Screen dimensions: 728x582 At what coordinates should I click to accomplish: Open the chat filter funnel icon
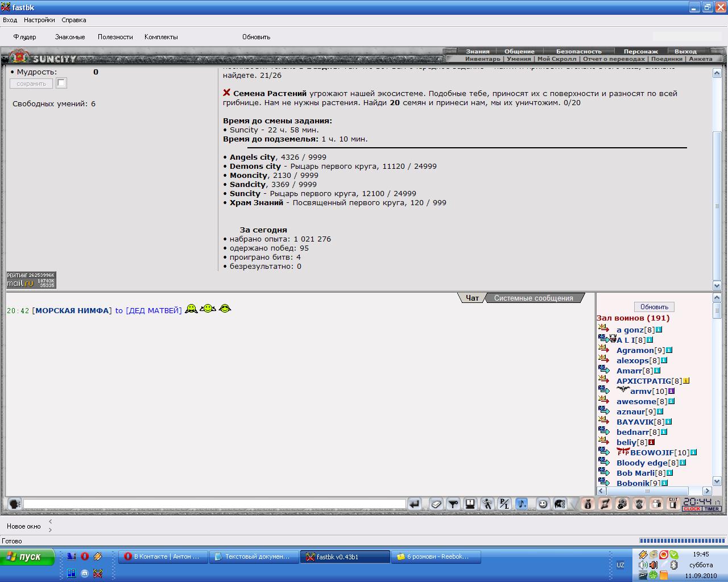tap(453, 504)
